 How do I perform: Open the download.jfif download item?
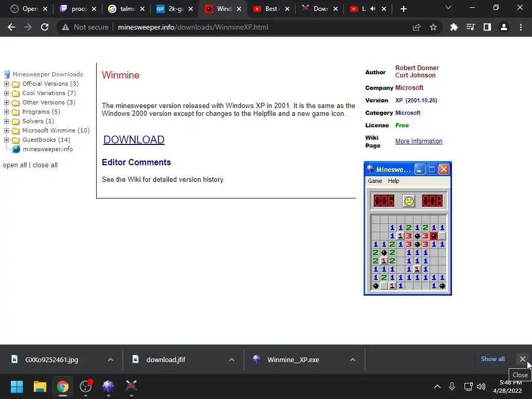(x=166, y=360)
